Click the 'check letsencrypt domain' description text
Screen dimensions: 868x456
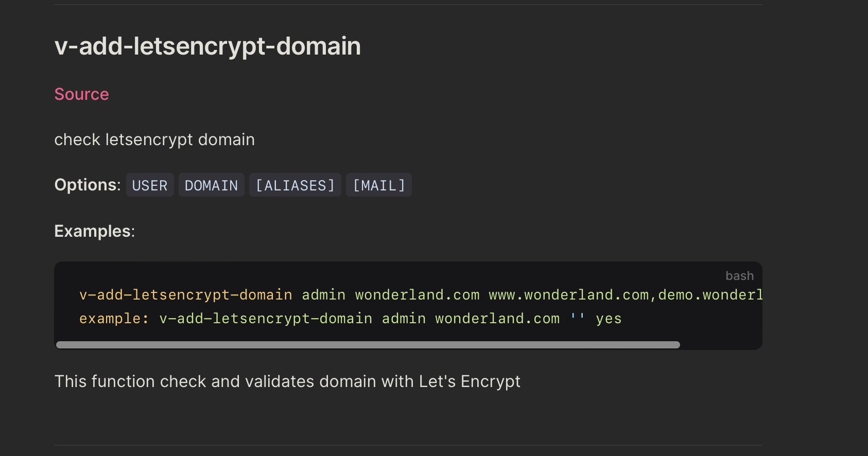(x=154, y=139)
